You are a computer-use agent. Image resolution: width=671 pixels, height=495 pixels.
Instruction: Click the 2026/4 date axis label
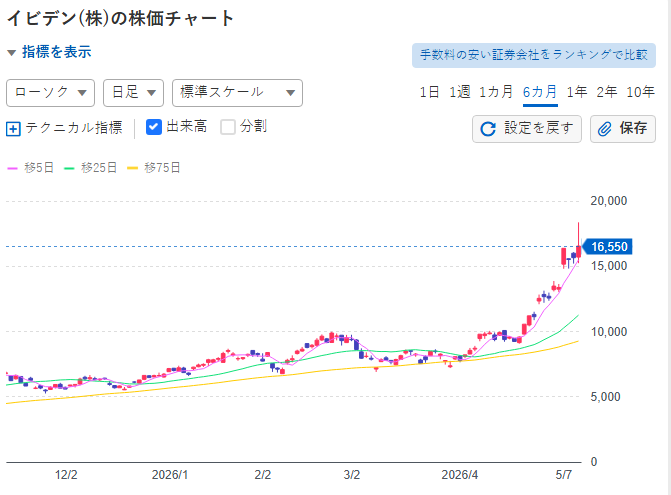(x=460, y=475)
